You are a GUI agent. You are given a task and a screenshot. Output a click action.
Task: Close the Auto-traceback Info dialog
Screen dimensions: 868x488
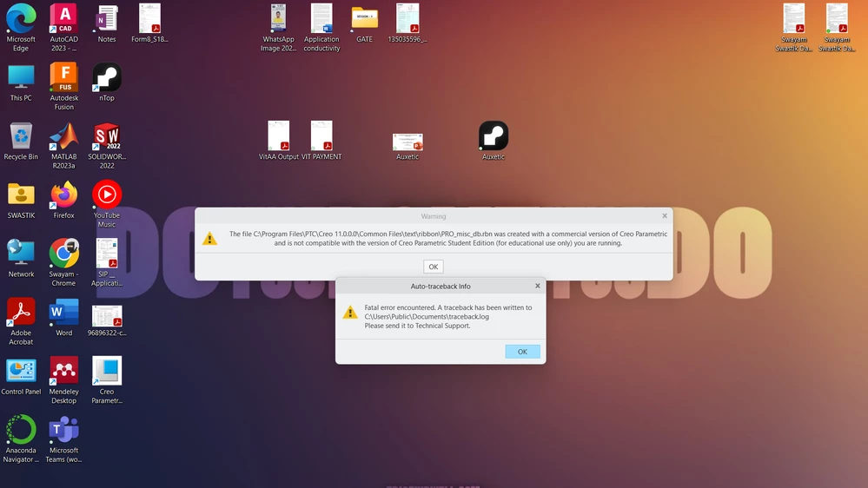[x=538, y=286]
